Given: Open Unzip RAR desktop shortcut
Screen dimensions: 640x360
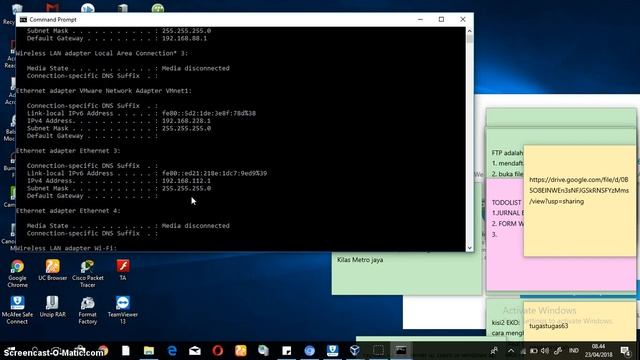Looking at the screenshot, I should coord(52,307).
